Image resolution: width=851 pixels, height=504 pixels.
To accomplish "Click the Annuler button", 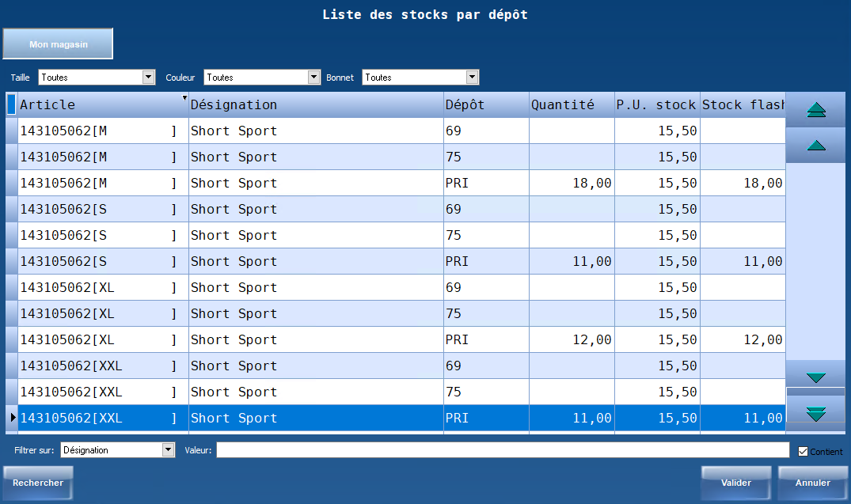I will 813,483.
